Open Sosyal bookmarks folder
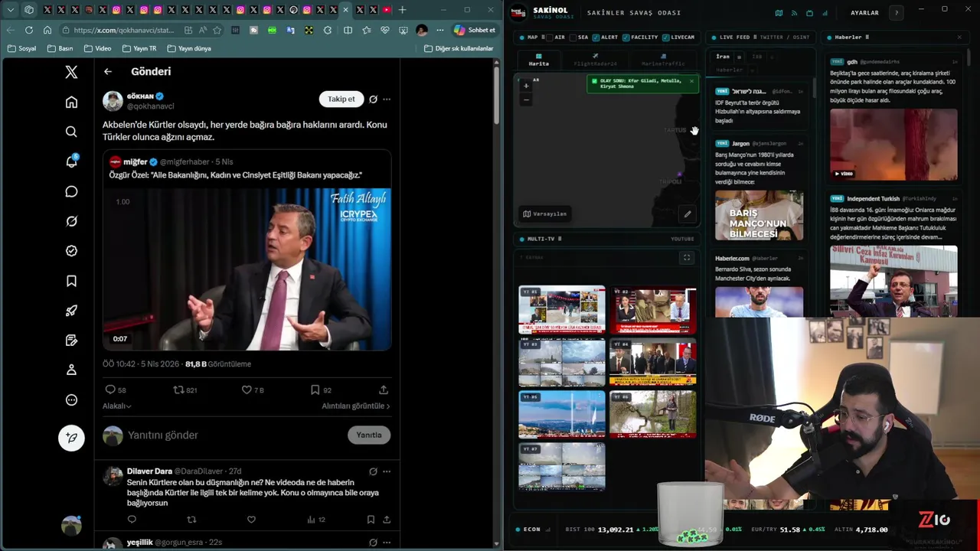Viewport: 980px width, 551px height. point(21,48)
